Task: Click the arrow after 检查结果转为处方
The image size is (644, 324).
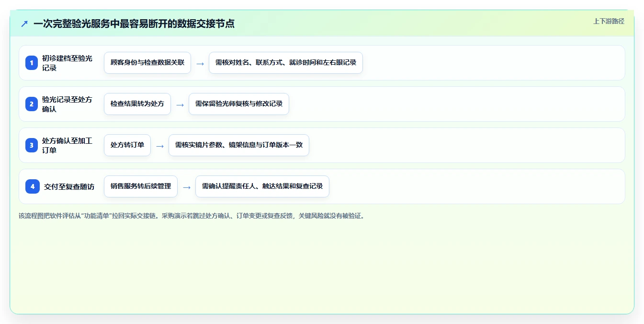Action: [180, 104]
